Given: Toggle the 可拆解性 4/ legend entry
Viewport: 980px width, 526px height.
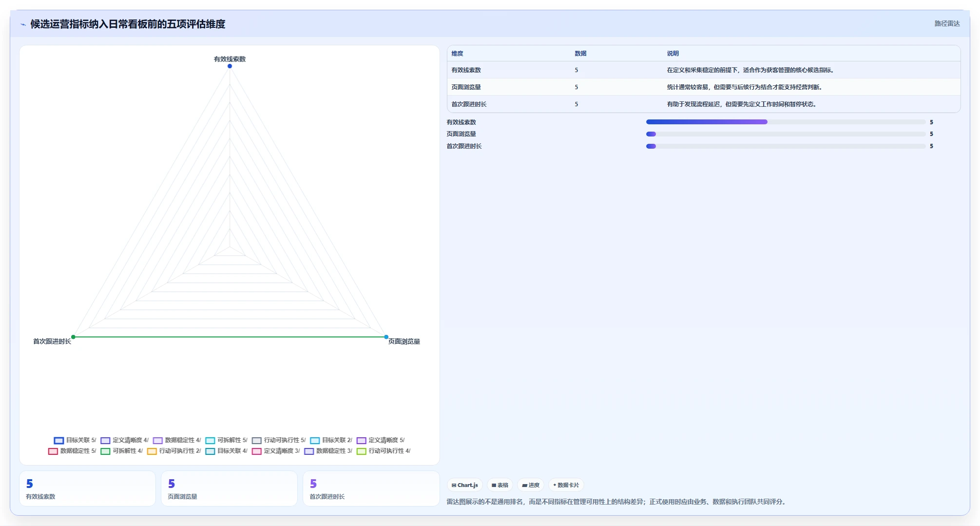Looking at the screenshot, I should tap(122, 451).
